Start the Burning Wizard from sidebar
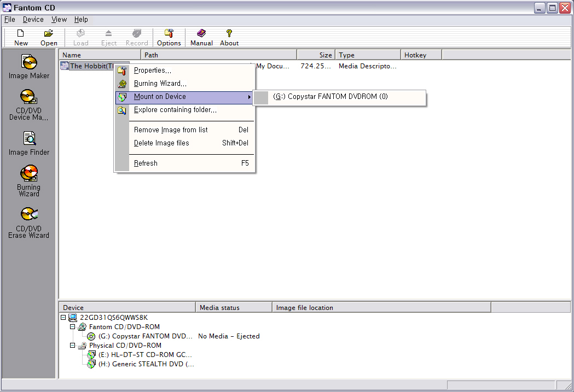Image resolution: width=574 pixels, height=392 pixels. [29, 180]
